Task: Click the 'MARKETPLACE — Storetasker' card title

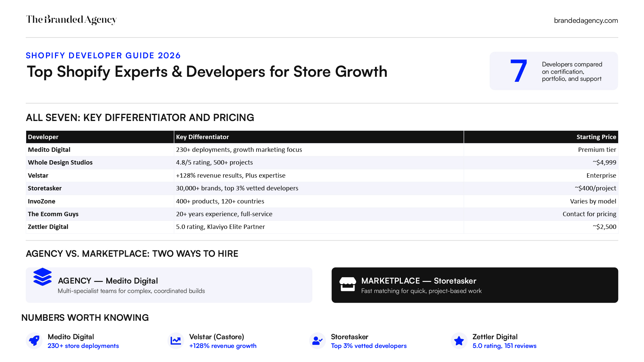Action: [419, 281]
